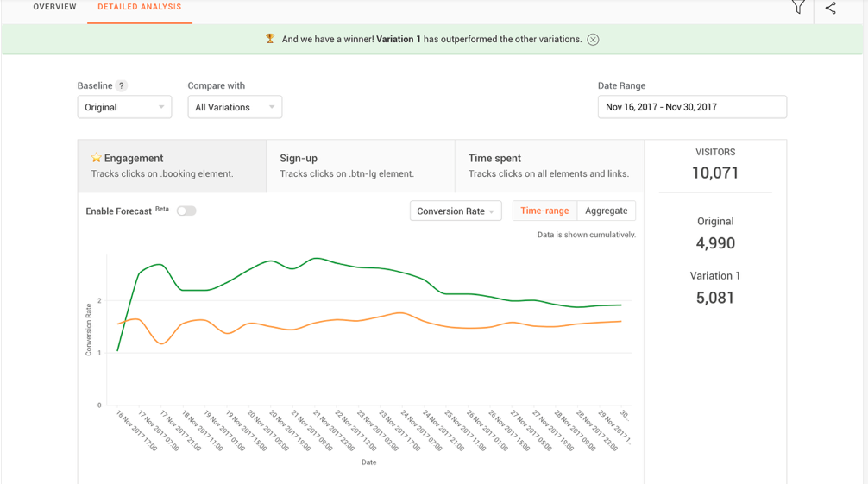This screenshot has width=868, height=484.
Task: Expand the All Variations dropdown
Action: pyautogui.click(x=235, y=107)
